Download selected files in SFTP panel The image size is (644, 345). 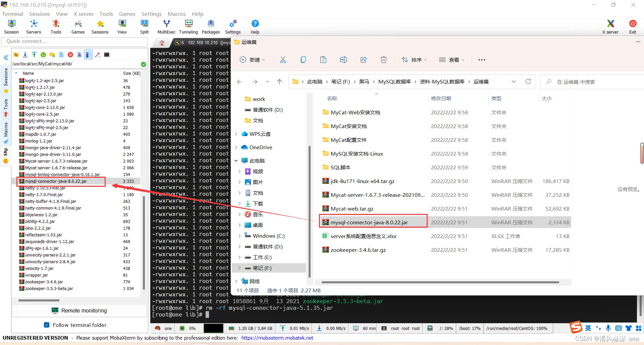coord(25,55)
